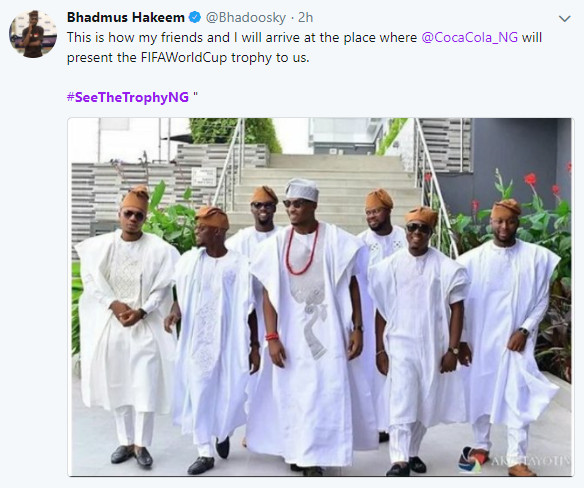This screenshot has height=488, width=584.
Task: Click the leftmost man wearing sunglasses
Action: click(127, 324)
